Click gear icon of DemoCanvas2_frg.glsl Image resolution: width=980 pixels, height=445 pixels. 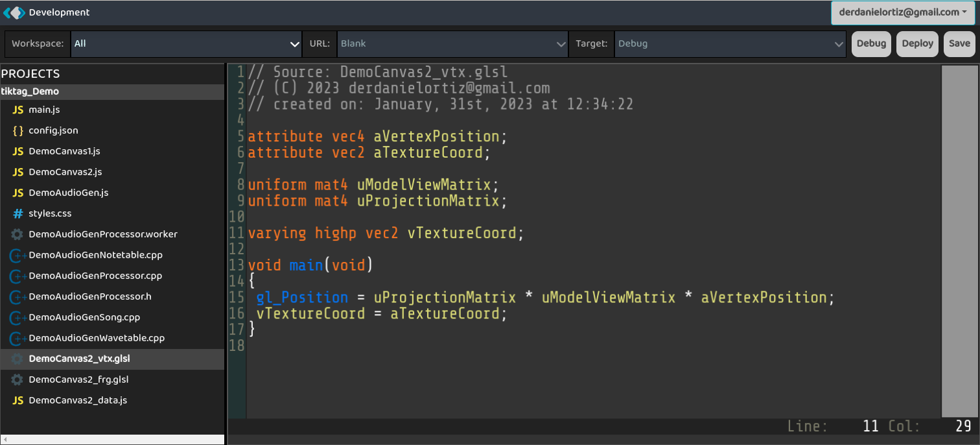[17, 379]
